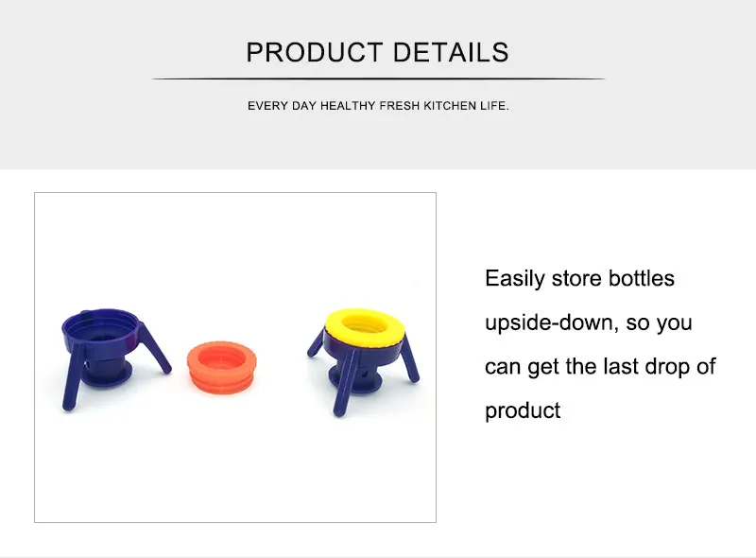
Task: Click the blue bottle stand on the left
Action: 115,358
